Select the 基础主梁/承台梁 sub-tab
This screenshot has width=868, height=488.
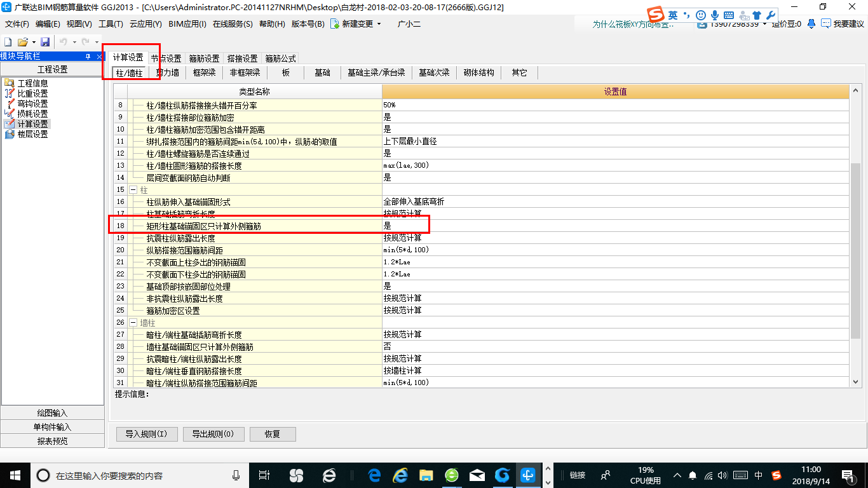click(x=376, y=72)
